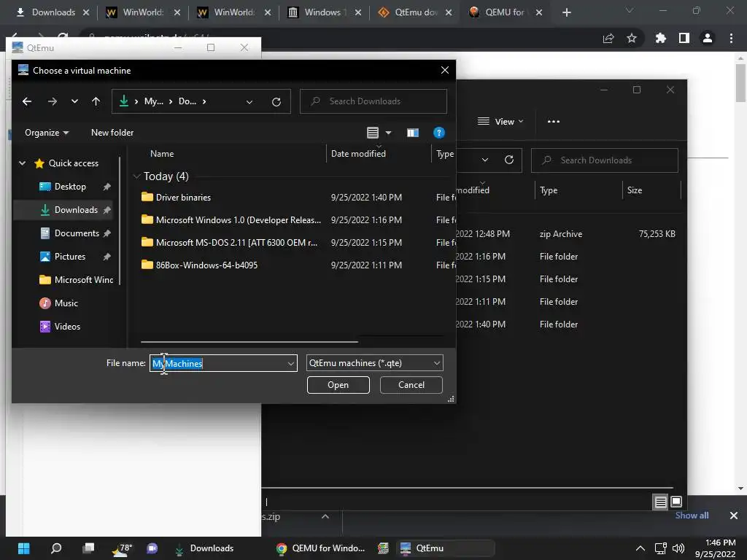The height and width of the screenshot is (560, 747).
Task: Open Desktop in the sidebar
Action: click(x=70, y=187)
